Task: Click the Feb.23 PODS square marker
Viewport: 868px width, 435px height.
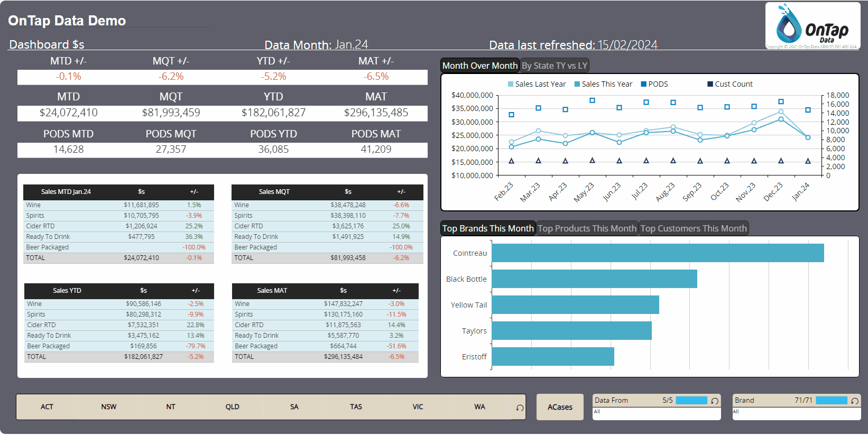Action: coord(511,115)
